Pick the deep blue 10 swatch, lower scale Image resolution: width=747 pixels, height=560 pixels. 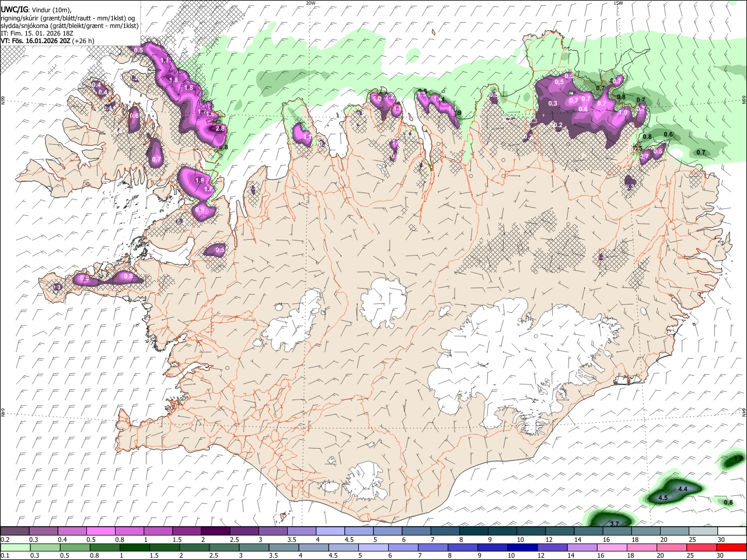tap(522, 547)
